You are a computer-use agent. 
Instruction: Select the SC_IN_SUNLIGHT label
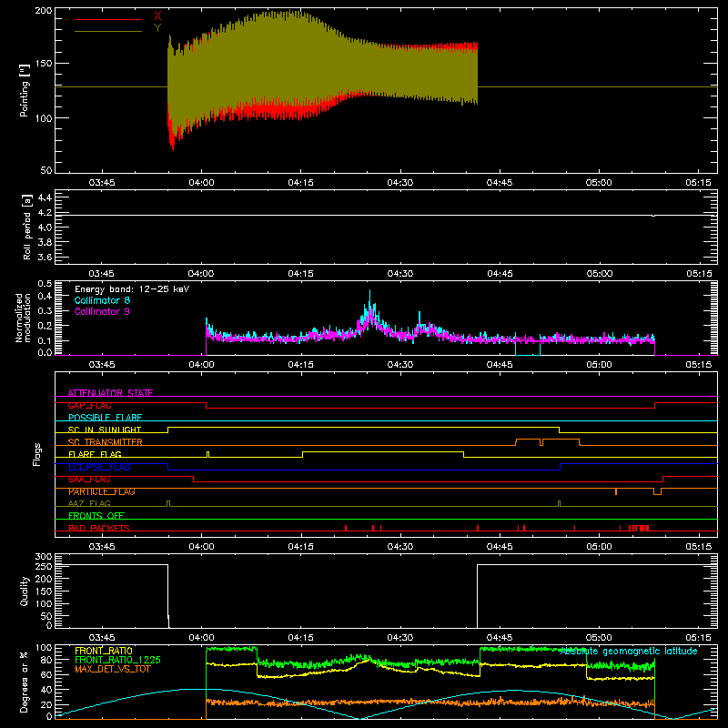[x=105, y=430]
